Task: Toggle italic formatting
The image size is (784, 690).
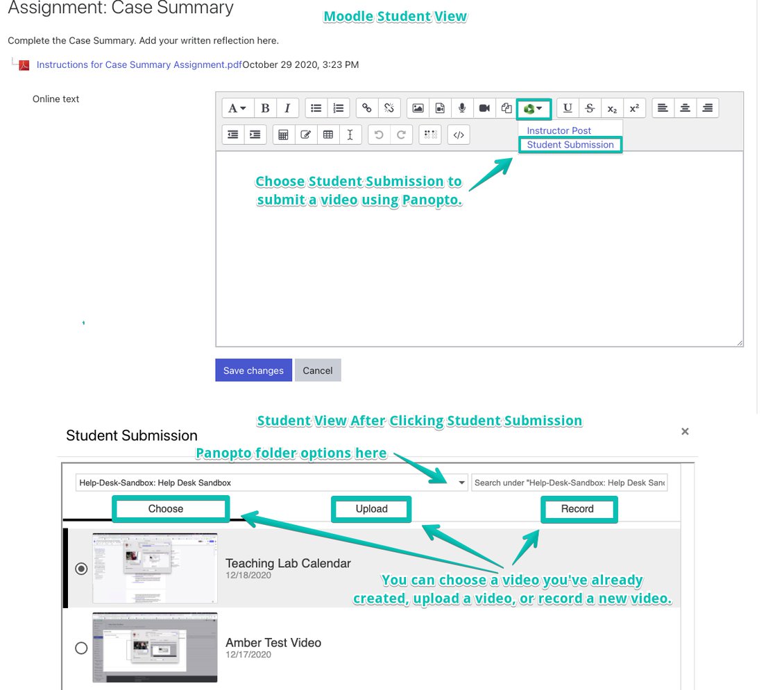Action: coord(287,108)
